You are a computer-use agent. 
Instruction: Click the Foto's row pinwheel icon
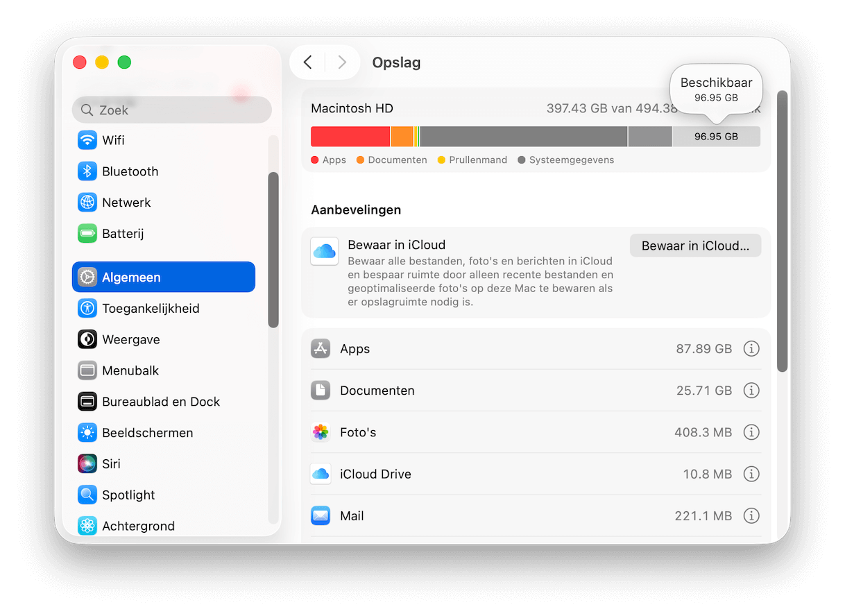pyautogui.click(x=321, y=432)
